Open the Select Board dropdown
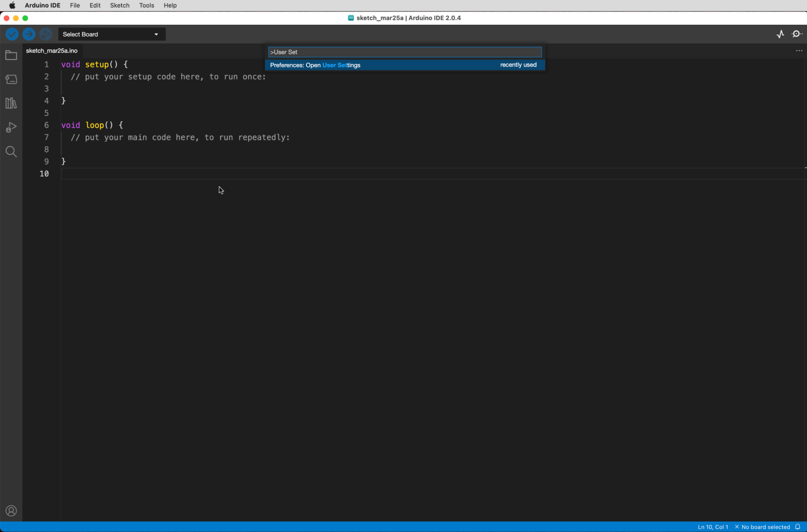Screen dimensions: 807x532 click(111, 34)
